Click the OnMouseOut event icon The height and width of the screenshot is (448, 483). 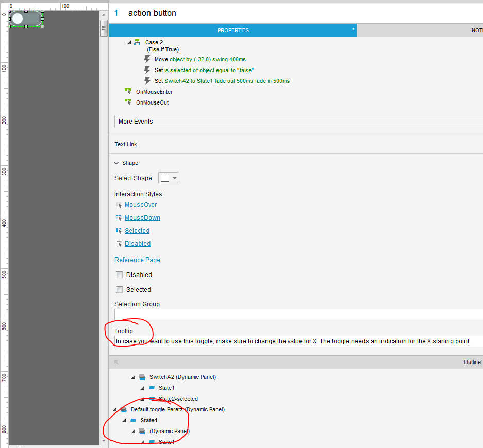click(128, 102)
